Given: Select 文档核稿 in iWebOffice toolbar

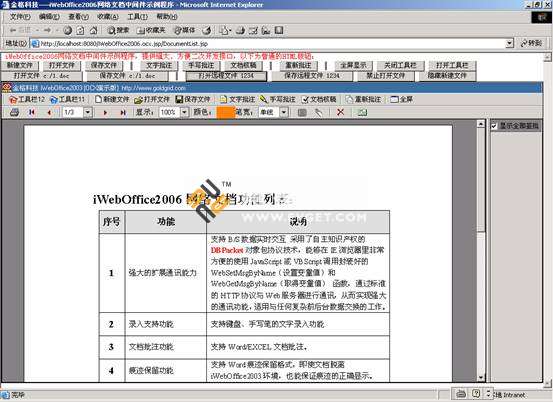Looking at the screenshot, I should point(318,99).
